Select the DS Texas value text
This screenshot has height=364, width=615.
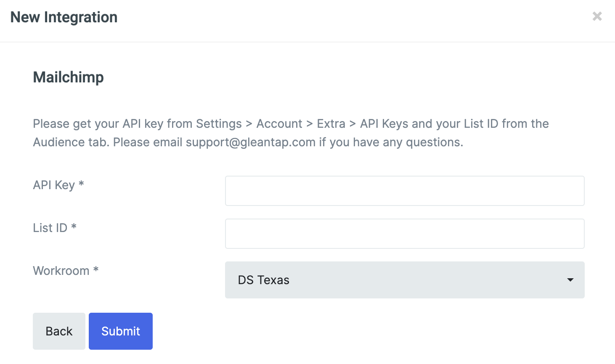tap(264, 280)
